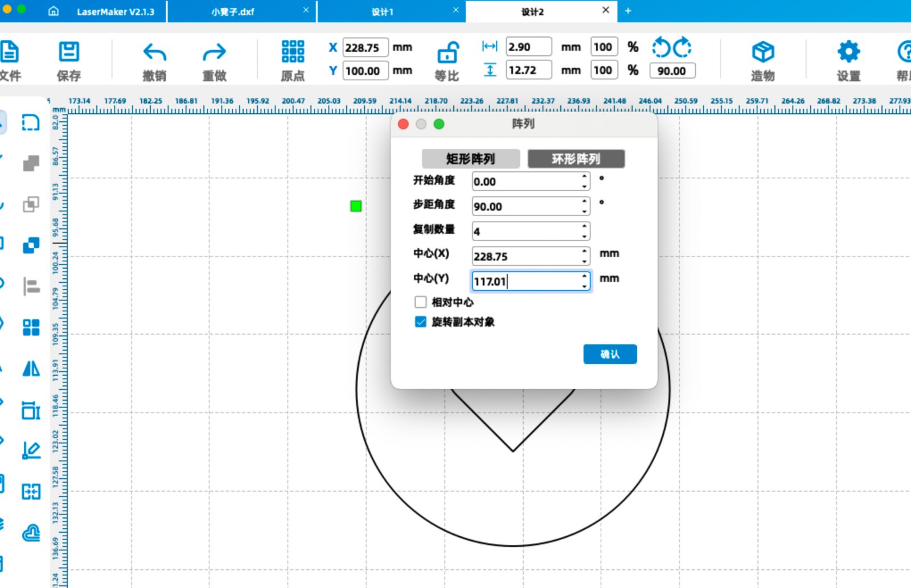The width and height of the screenshot is (911, 588).
Task: Click the width field showing 2.90
Action: [529, 47]
